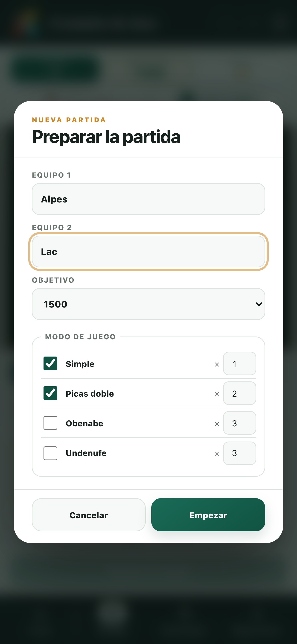Click the Obenabe mode label
The width and height of the screenshot is (297, 644).
[84, 424]
